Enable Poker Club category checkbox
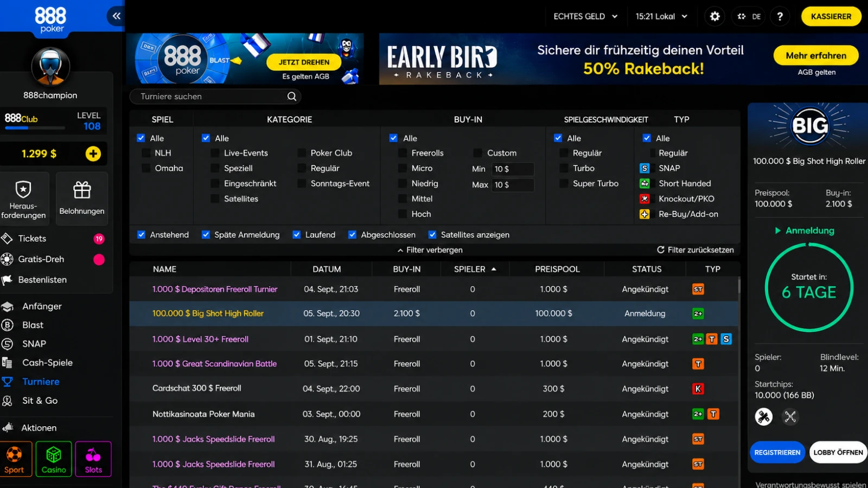The width and height of the screenshot is (868, 488). coord(302,153)
